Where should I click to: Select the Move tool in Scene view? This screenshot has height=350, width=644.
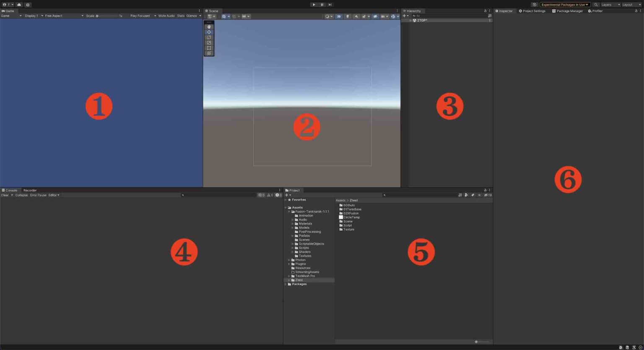(209, 32)
